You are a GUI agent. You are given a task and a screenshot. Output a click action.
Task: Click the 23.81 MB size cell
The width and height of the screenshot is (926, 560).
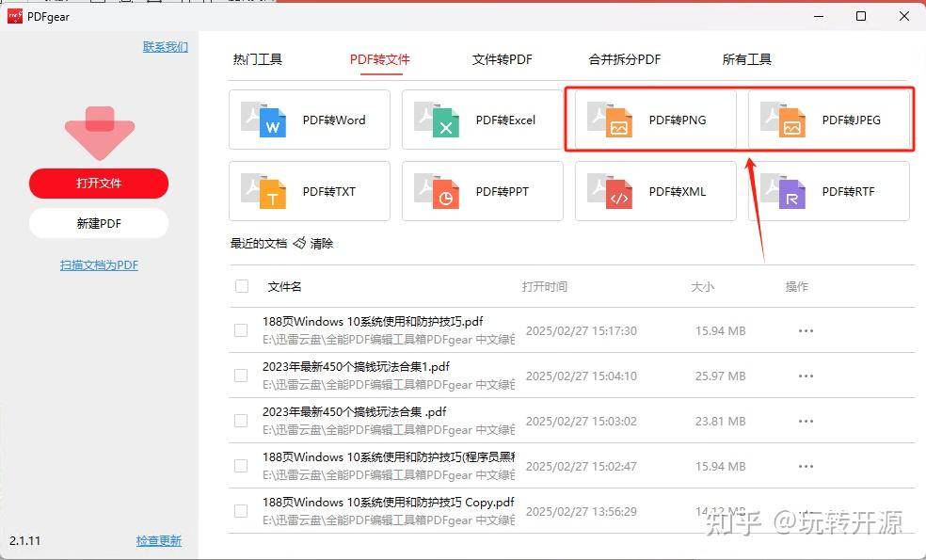[721, 422]
